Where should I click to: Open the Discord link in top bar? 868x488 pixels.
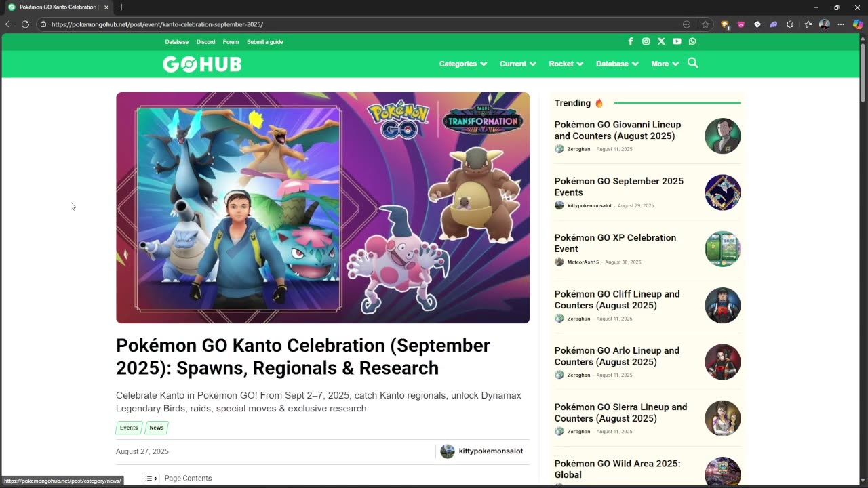coord(206,42)
